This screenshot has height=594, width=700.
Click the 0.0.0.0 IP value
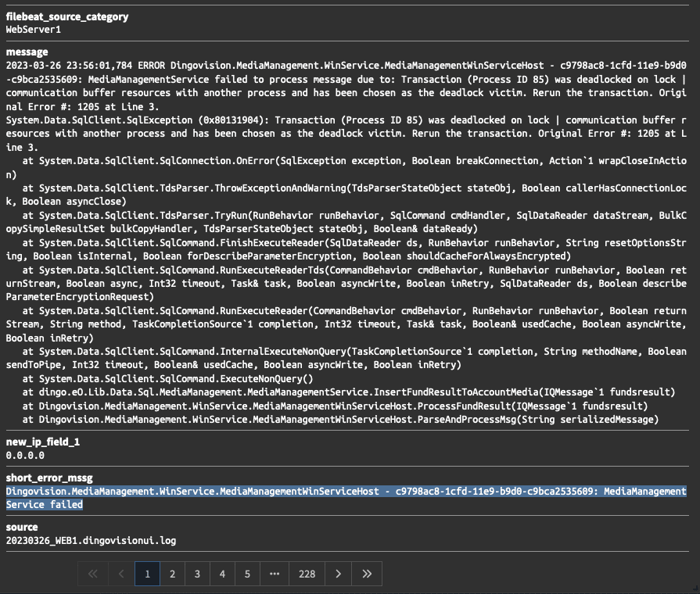coord(25,454)
